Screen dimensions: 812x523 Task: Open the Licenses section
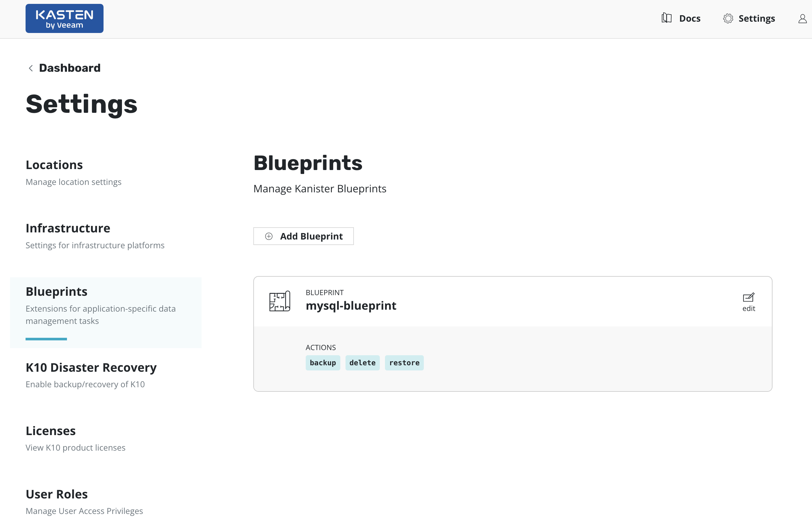tap(51, 431)
